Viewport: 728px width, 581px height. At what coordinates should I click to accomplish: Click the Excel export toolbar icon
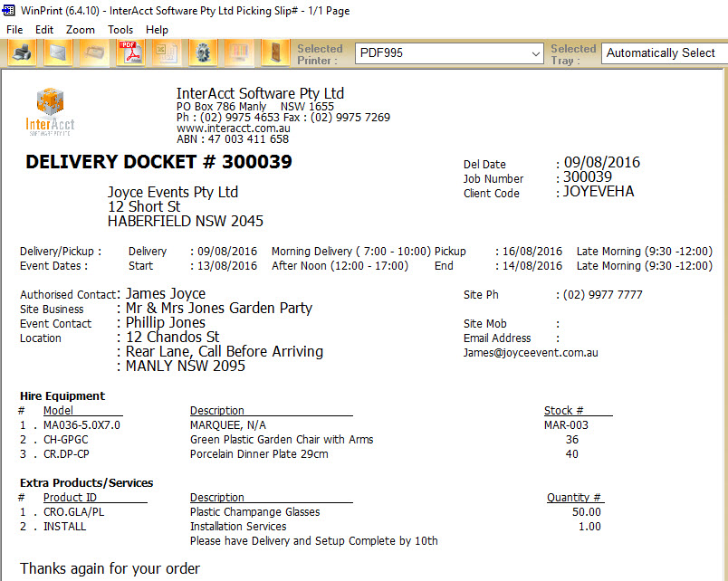tap(167, 52)
